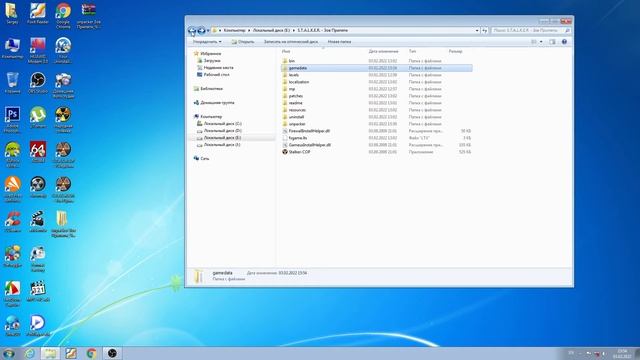Select the bin folder
The width and height of the screenshot is (640, 360).
[x=291, y=61]
